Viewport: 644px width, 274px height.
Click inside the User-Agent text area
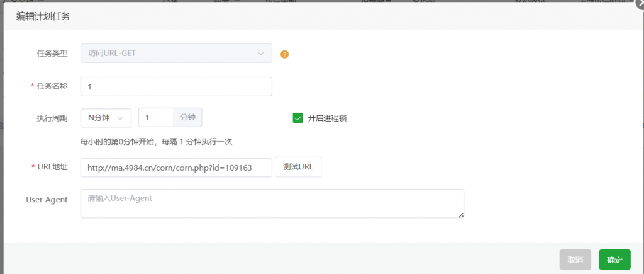pyautogui.click(x=272, y=203)
